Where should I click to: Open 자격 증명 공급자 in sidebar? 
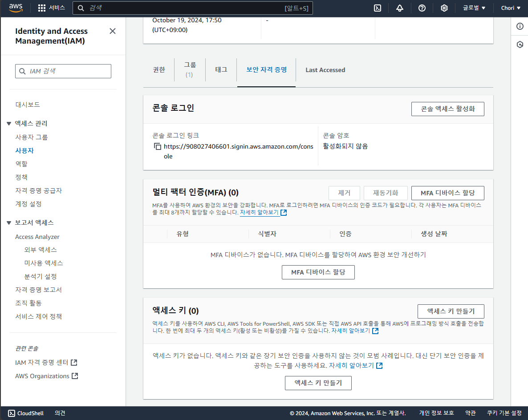[x=39, y=190]
